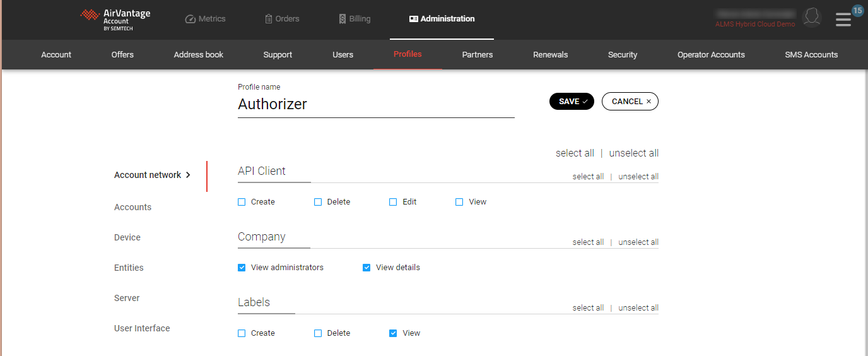Click the user avatar icon
The image size is (868, 356).
pyautogui.click(x=811, y=18)
